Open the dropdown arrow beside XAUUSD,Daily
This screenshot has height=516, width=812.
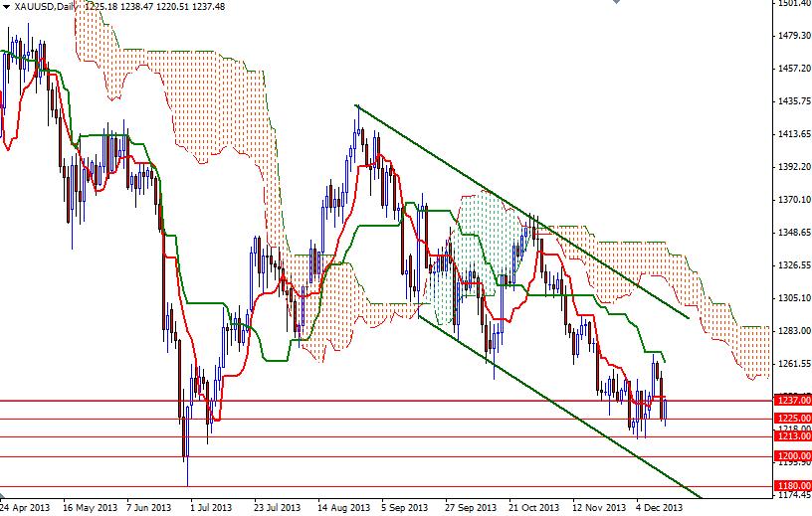pos(6,7)
